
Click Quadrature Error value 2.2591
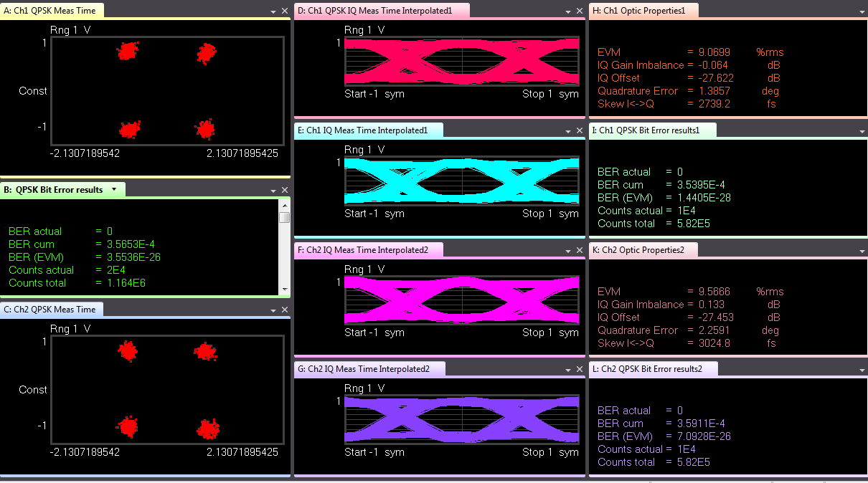(714, 330)
